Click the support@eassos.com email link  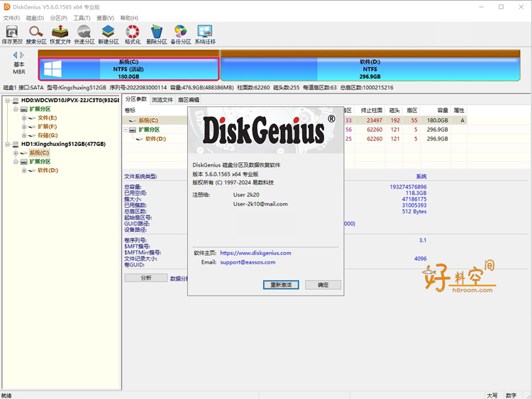point(248,262)
